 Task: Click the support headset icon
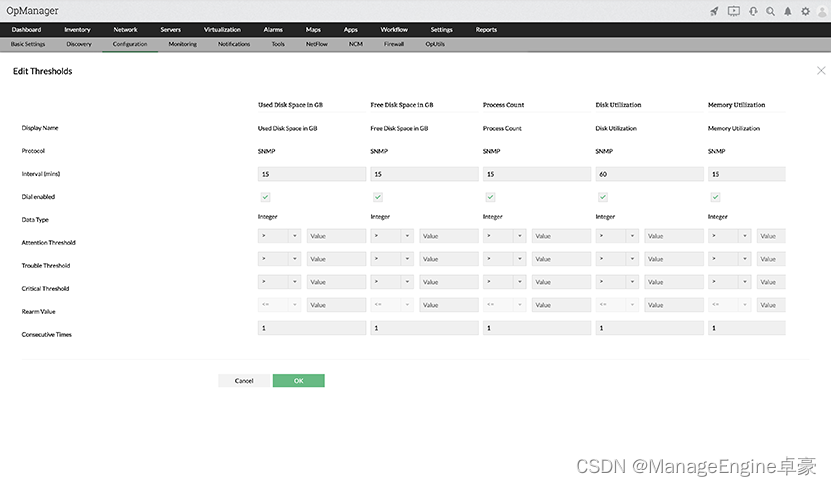click(x=753, y=11)
